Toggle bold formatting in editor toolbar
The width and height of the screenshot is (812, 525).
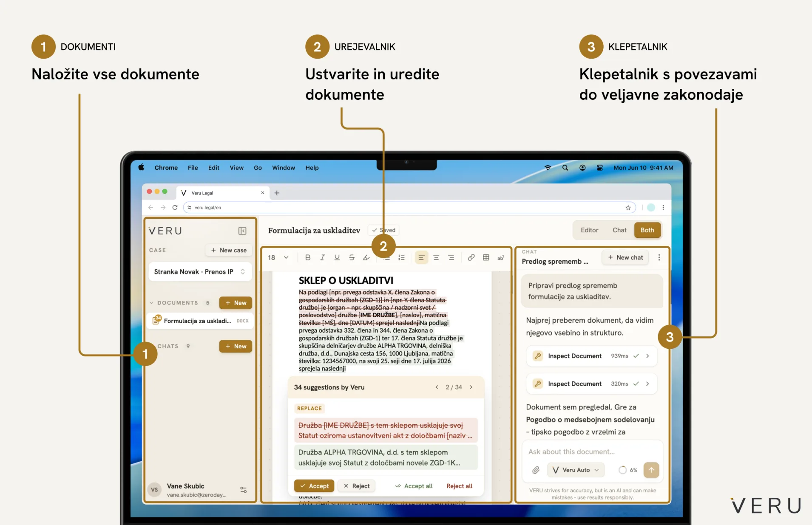click(308, 257)
